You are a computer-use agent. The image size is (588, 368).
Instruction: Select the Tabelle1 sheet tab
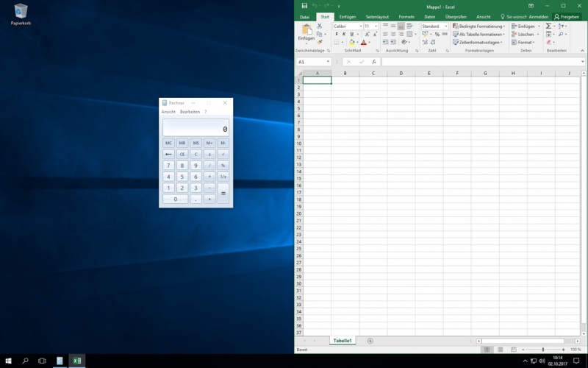pos(343,341)
